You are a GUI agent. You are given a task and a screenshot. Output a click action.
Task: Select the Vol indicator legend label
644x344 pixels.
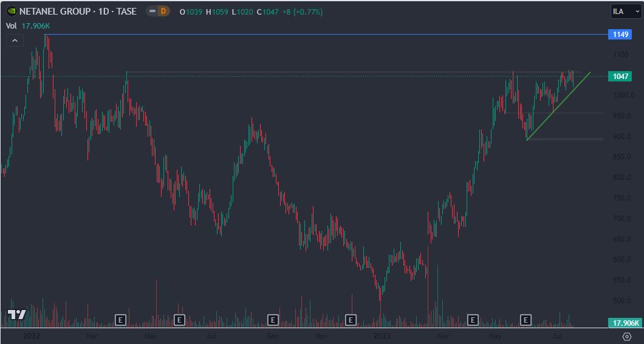click(11, 26)
